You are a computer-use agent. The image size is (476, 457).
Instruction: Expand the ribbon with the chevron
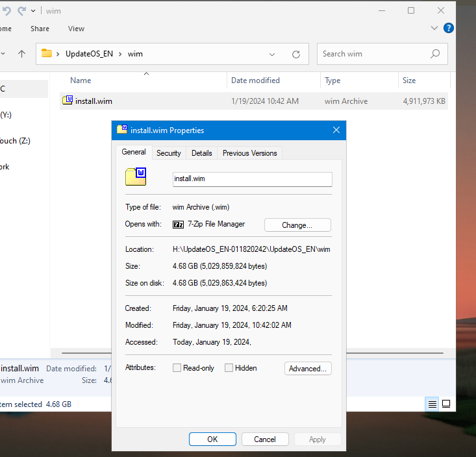pos(434,28)
